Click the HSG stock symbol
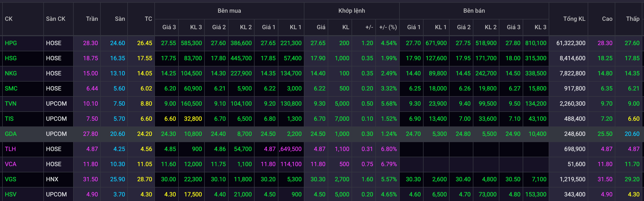 coord(11,58)
